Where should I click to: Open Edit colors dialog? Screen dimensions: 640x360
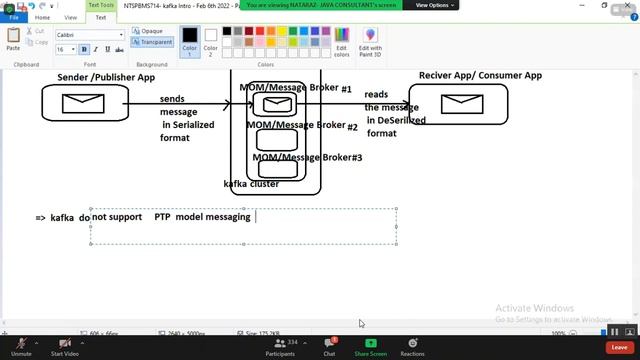342,42
